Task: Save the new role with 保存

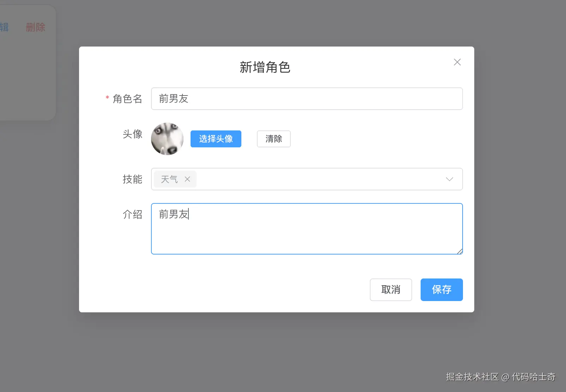Action: 441,290
